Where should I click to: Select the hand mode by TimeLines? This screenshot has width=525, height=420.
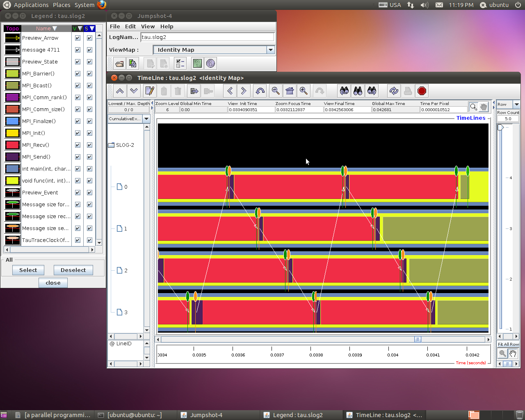484,107
